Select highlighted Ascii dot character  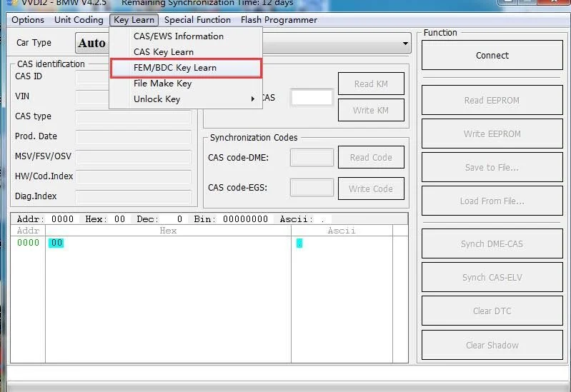pyautogui.click(x=299, y=243)
